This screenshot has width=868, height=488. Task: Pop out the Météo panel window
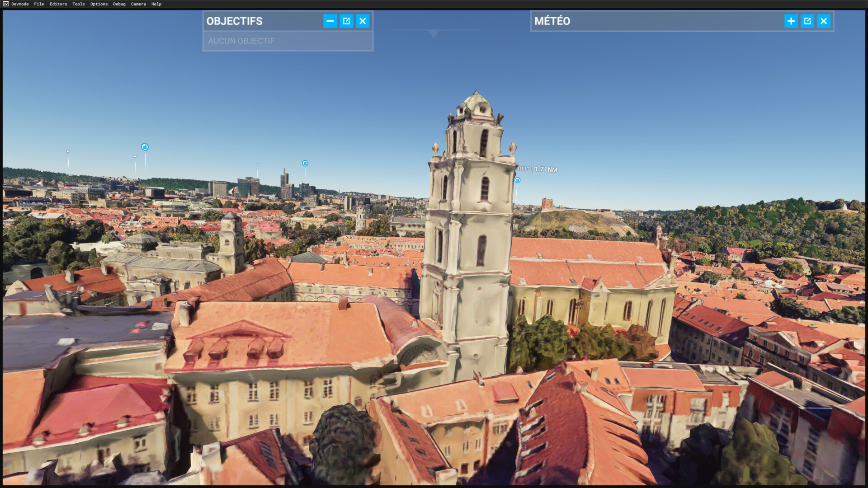click(x=807, y=21)
